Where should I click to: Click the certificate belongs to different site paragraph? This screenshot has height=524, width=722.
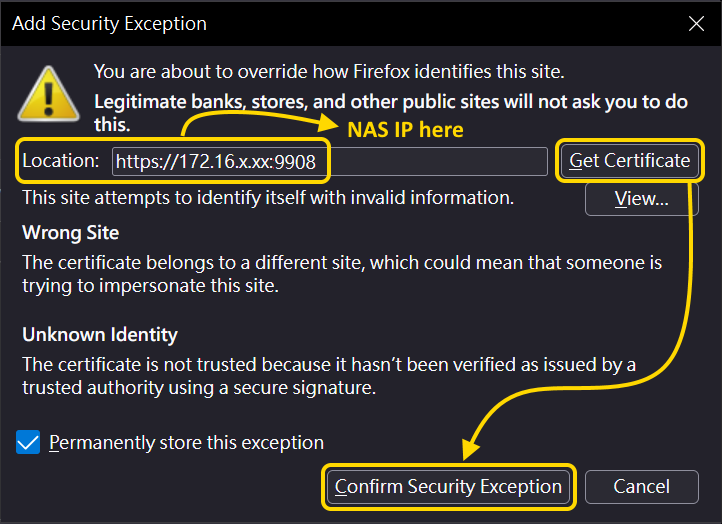tap(342, 274)
